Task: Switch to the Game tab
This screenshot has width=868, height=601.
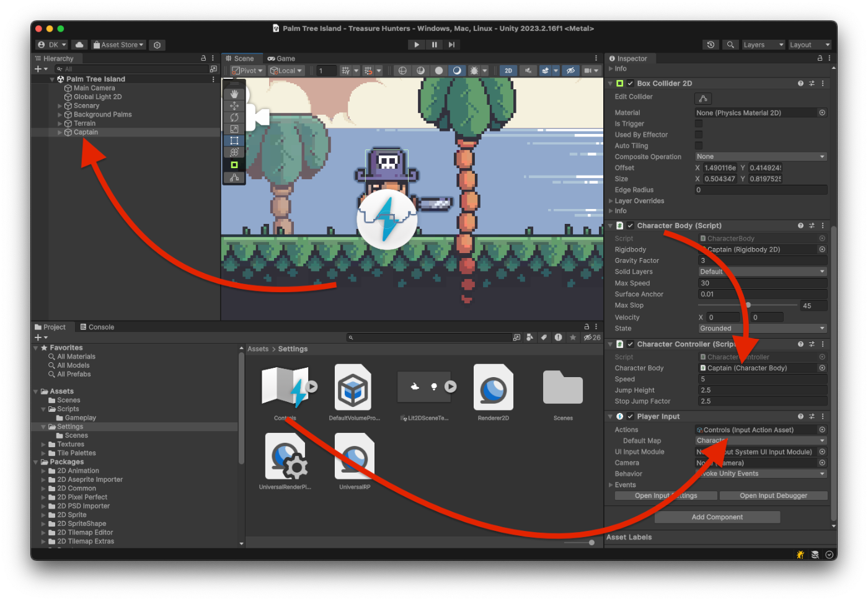Action: click(x=281, y=59)
